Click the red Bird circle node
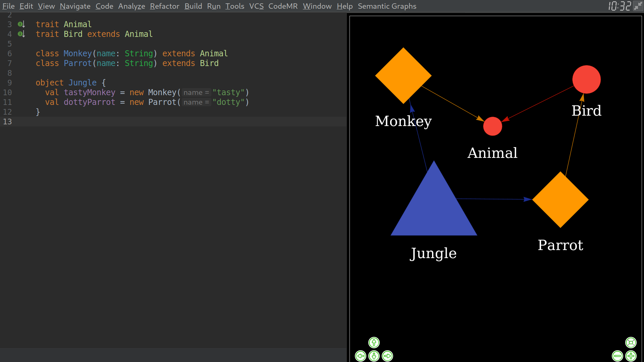This screenshot has width=644, height=362. [x=586, y=79]
